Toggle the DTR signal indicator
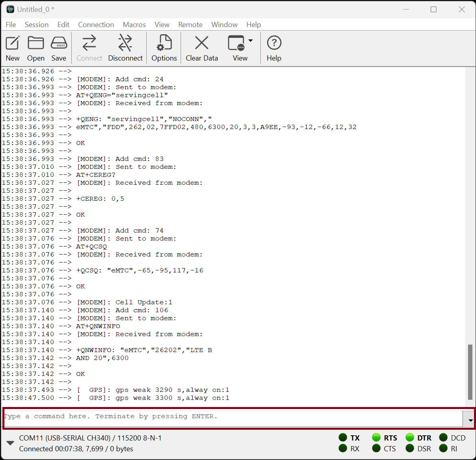 tap(410, 438)
